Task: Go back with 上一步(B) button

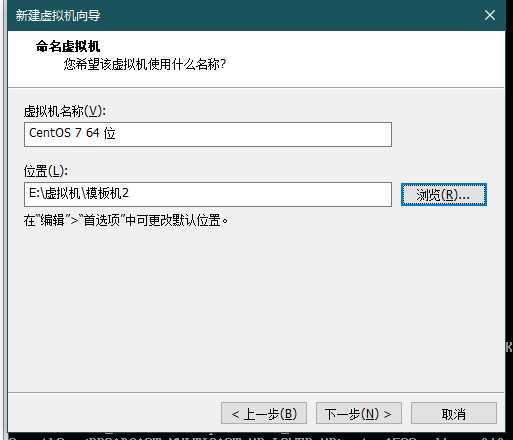Action: tap(264, 413)
